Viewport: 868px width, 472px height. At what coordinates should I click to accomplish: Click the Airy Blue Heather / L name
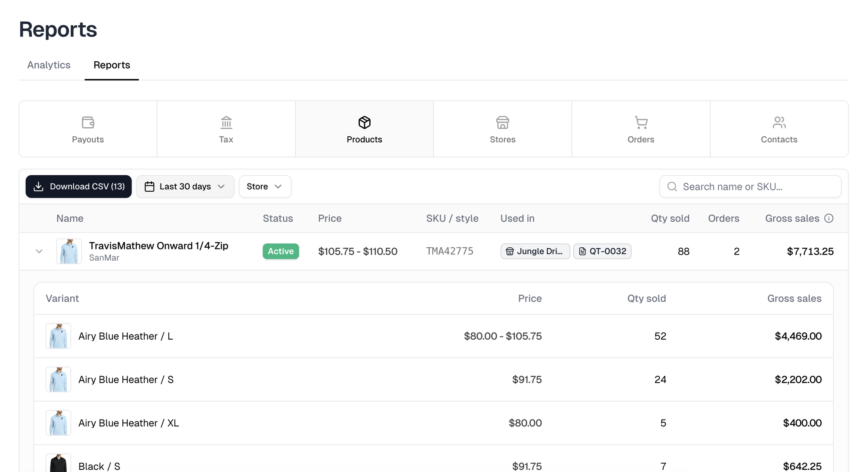126,336
